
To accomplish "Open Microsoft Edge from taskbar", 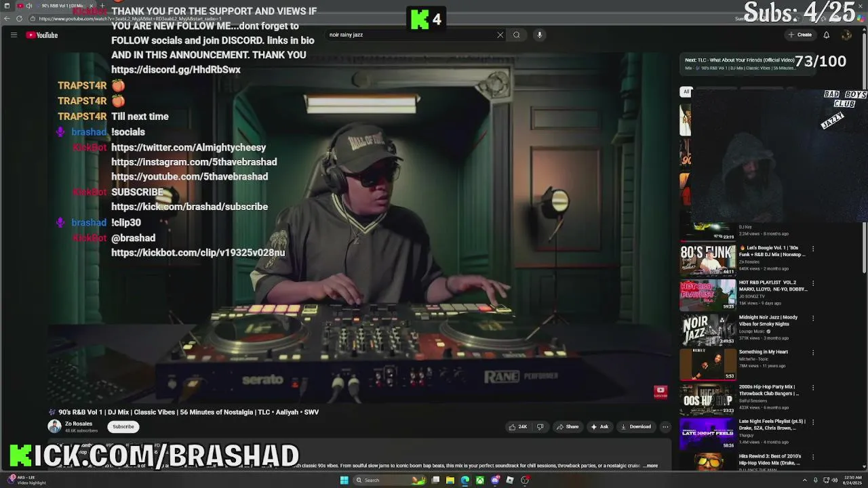I will 465,480.
